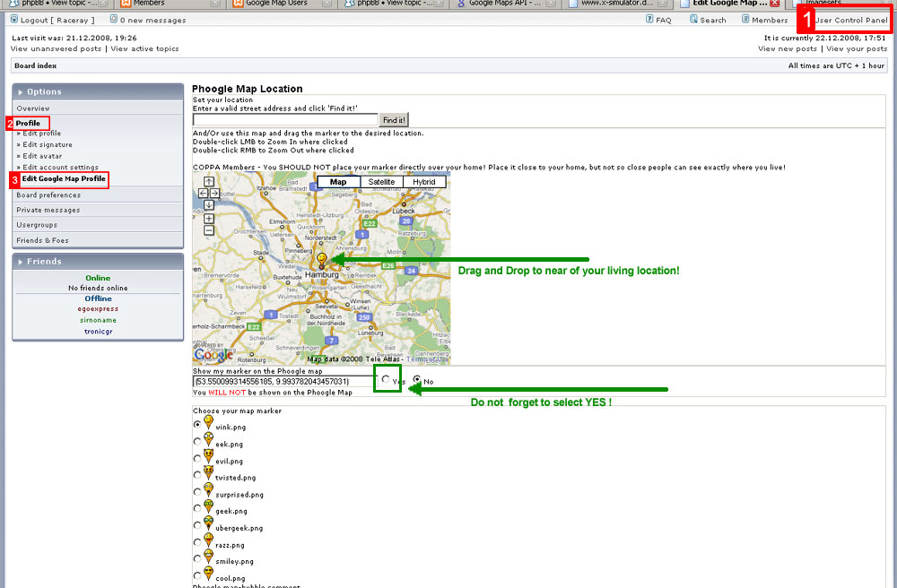The height and width of the screenshot is (588, 897).
Task: Open Edit Google Map Profile item
Action: point(64,179)
